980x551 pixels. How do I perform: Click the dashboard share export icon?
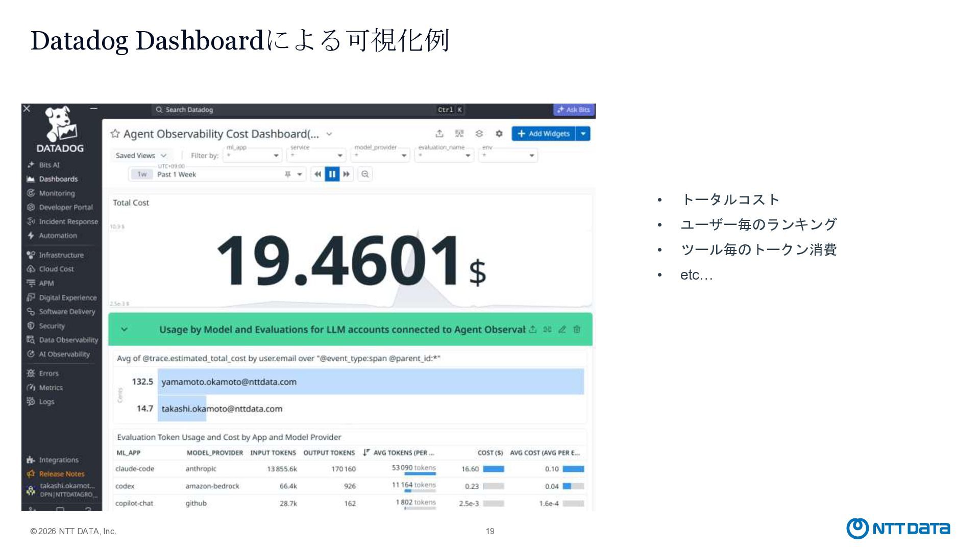click(x=439, y=134)
